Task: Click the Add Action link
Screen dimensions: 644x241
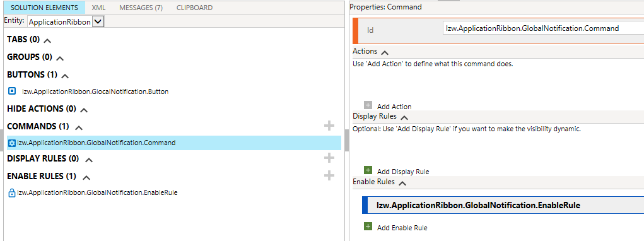Action: click(x=394, y=107)
